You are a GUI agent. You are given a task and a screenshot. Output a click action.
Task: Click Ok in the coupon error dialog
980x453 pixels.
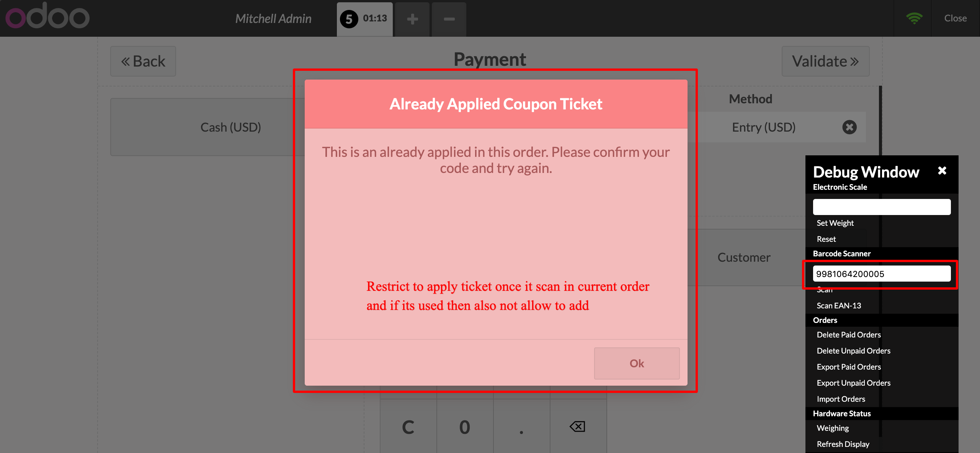pos(637,363)
